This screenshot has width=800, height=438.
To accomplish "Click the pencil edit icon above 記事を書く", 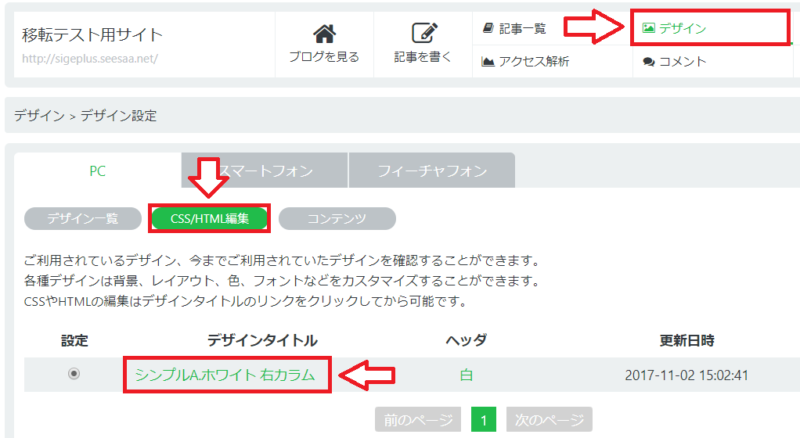I will click(424, 33).
